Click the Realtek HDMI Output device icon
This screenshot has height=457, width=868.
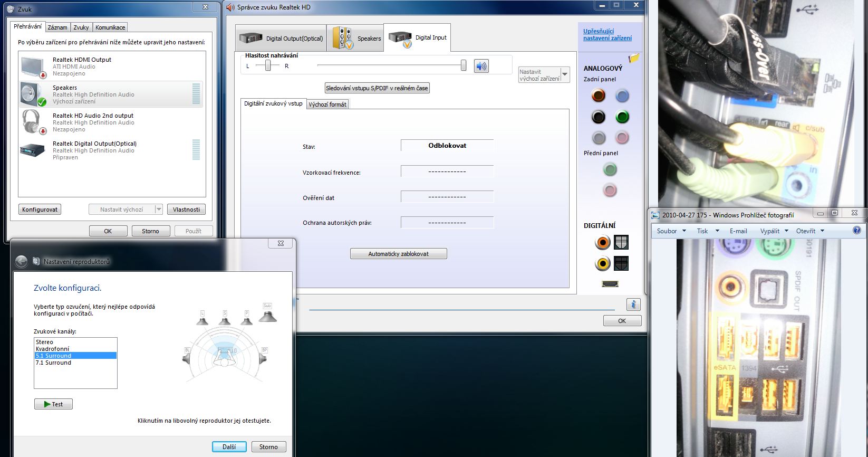point(35,66)
